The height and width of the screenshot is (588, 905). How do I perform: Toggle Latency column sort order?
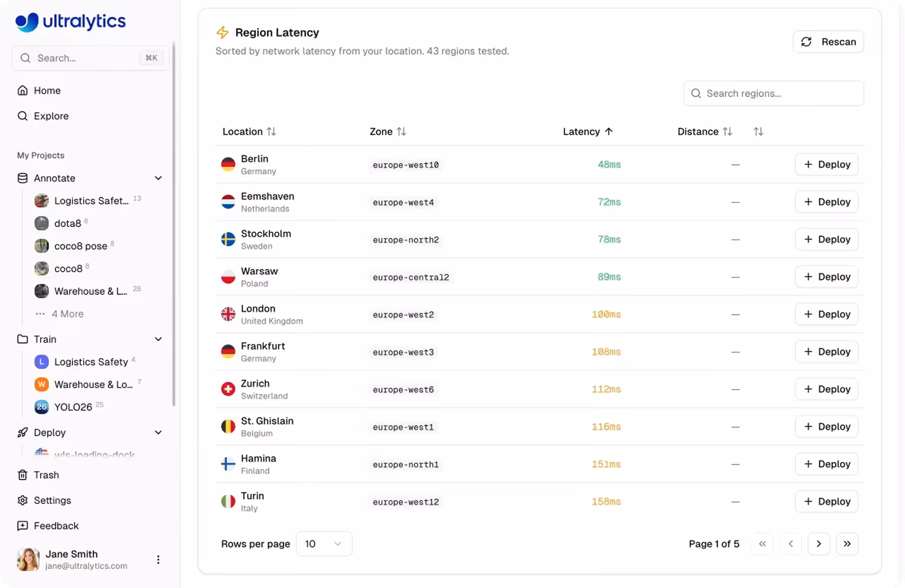tap(587, 132)
